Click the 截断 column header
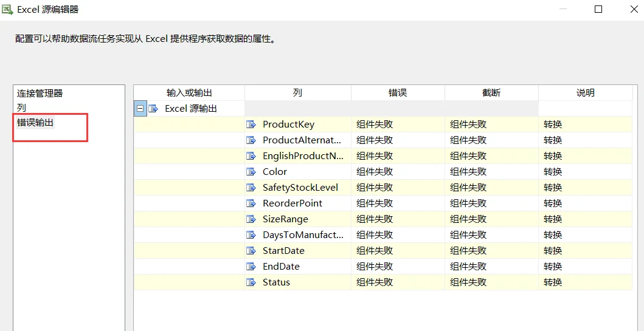This screenshot has height=331, width=644. coord(491,93)
